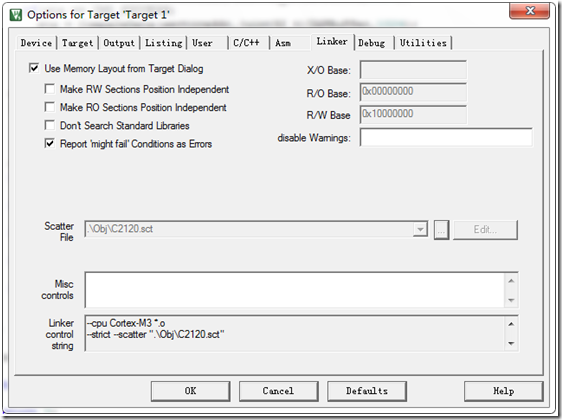The image size is (562, 420).
Task: Enable Make RO Sections Position Independent
Action: (x=49, y=107)
